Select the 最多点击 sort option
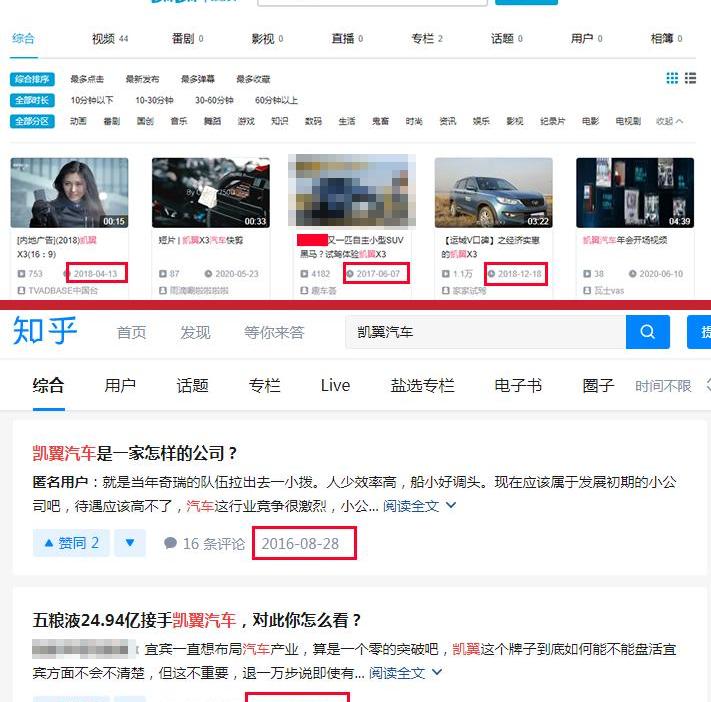The image size is (711, 702). [x=87, y=79]
